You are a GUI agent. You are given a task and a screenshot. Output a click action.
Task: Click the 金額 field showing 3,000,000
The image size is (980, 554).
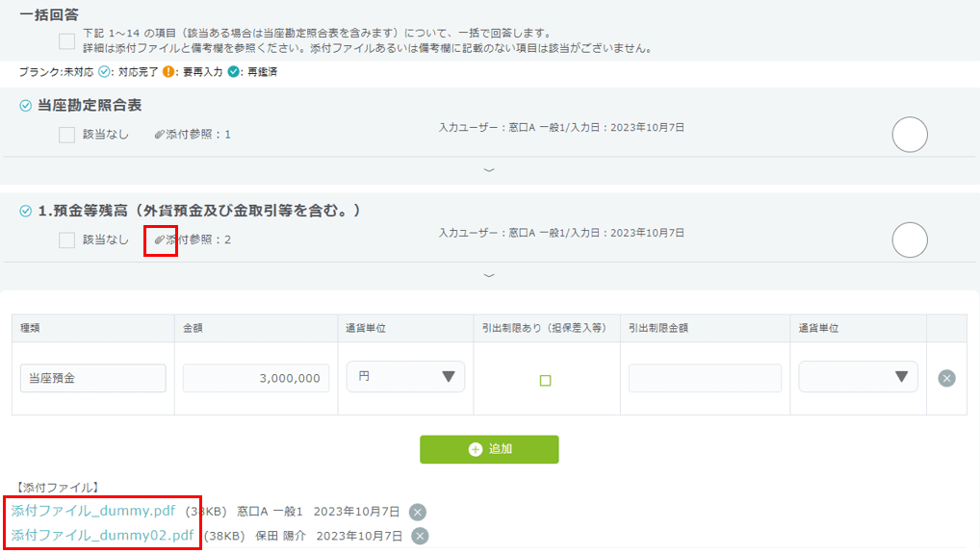(x=256, y=378)
